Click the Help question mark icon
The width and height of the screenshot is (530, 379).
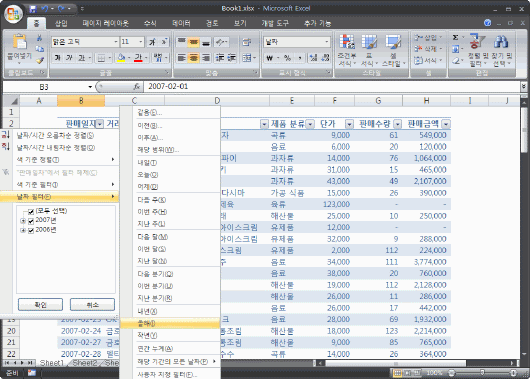[487, 23]
